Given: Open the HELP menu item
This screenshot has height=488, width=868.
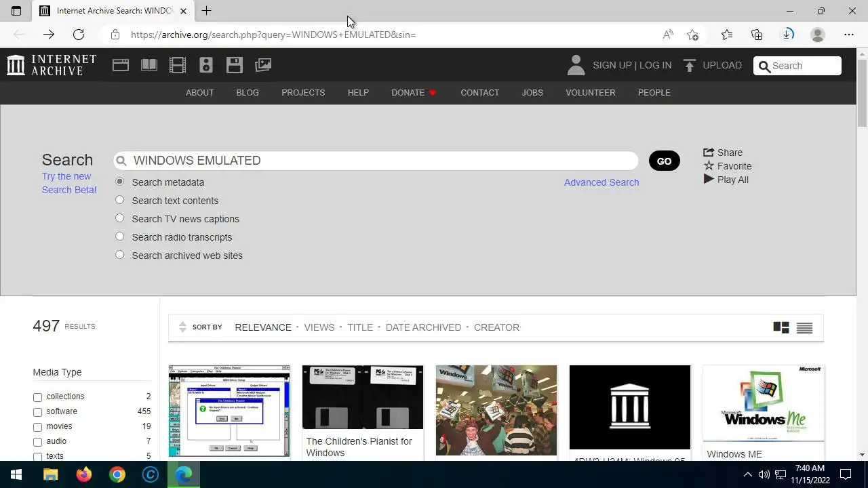Looking at the screenshot, I should pos(358,92).
